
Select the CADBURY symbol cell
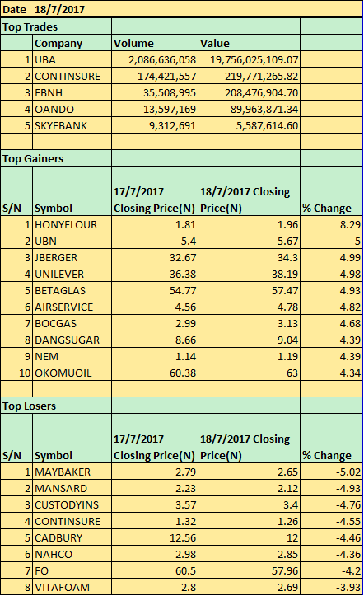pyautogui.click(x=72, y=537)
